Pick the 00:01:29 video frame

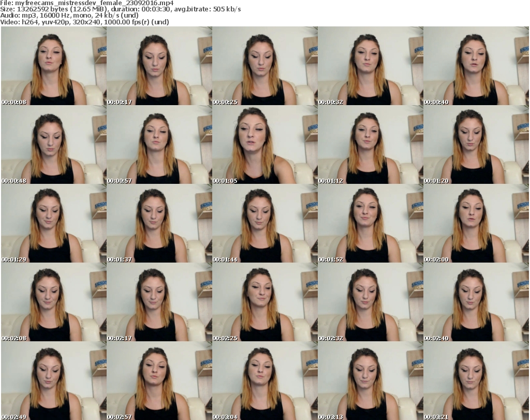(54, 224)
